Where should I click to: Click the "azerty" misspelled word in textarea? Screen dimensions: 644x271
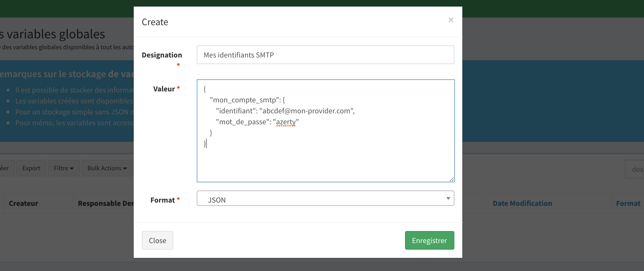(286, 122)
